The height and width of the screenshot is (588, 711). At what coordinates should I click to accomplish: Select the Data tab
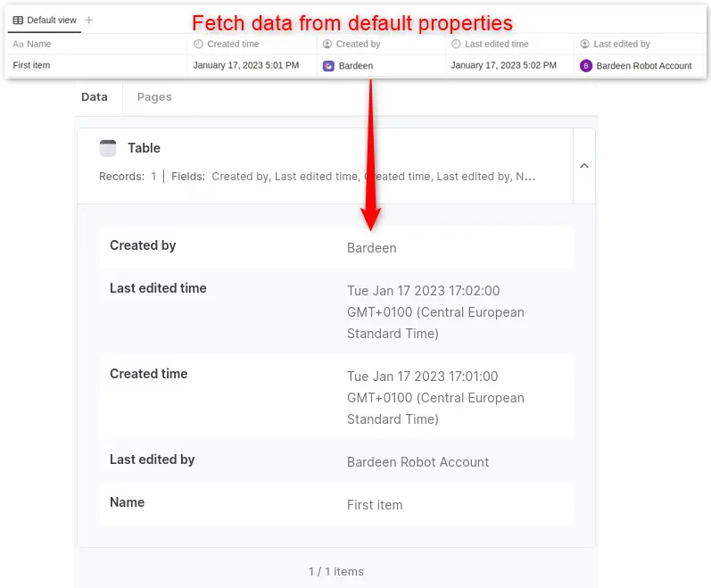pos(95,97)
